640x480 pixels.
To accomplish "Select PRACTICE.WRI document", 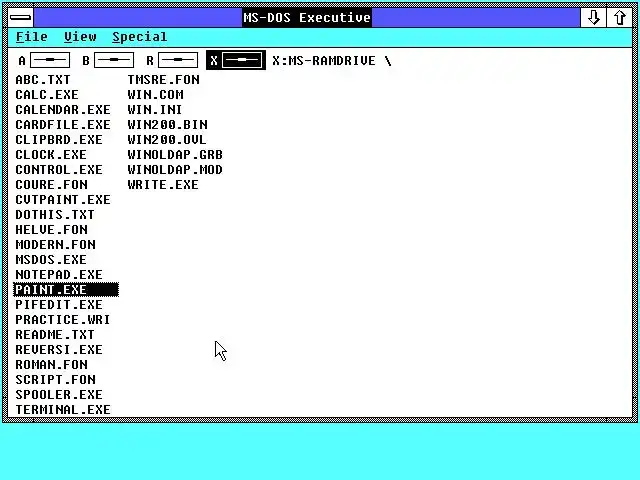I will 63,320.
